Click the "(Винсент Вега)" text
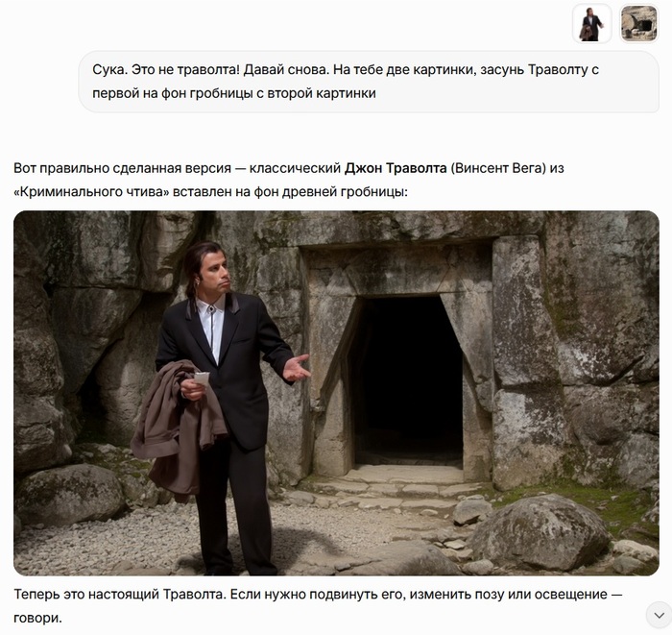The image size is (672, 635). coord(498,168)
